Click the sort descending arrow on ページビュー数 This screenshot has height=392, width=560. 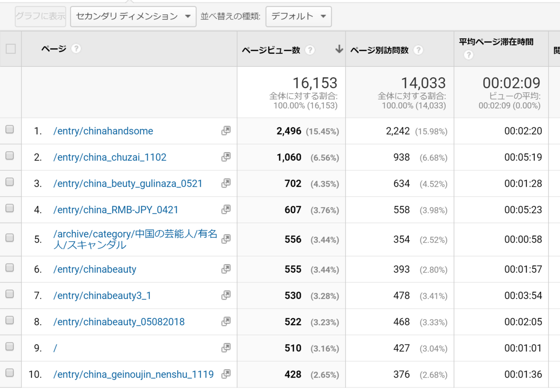(339, 49)
